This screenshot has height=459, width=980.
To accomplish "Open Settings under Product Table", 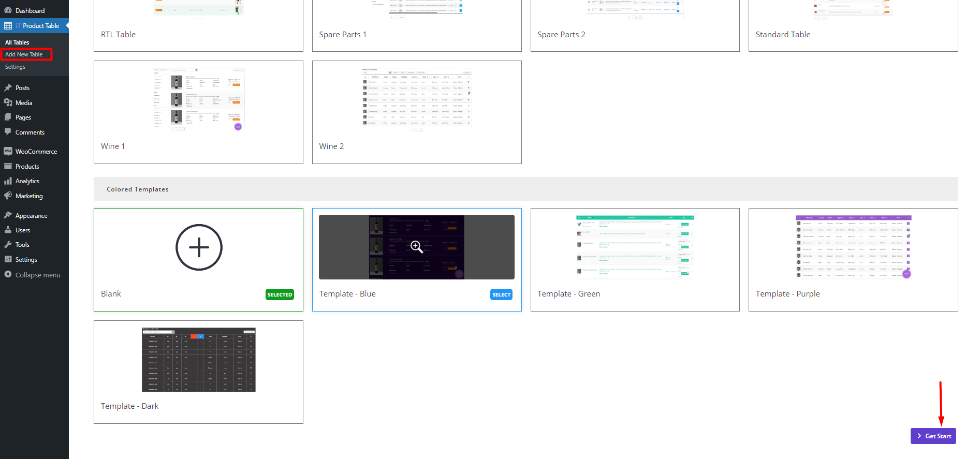I will 15,67.
